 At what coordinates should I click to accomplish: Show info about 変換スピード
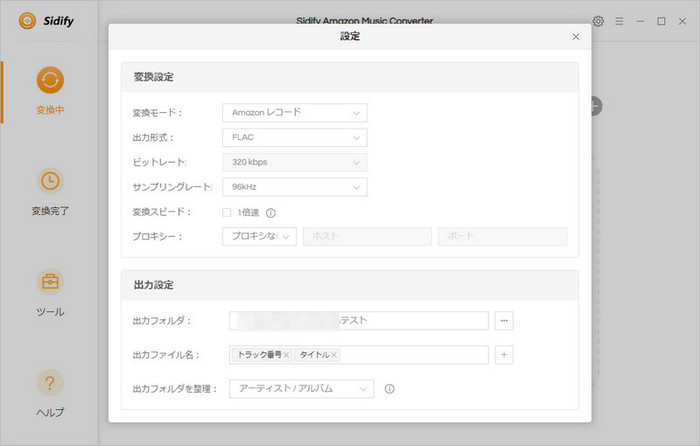click(271, 213)
